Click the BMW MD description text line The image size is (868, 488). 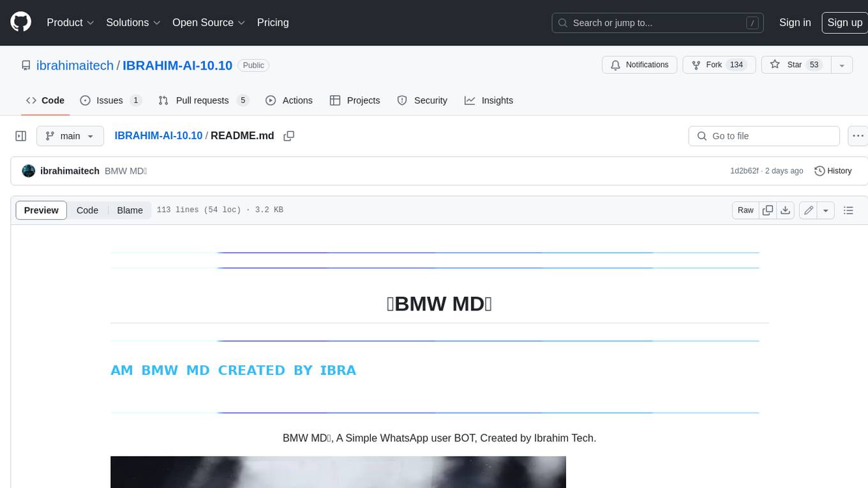pos(439,438)
